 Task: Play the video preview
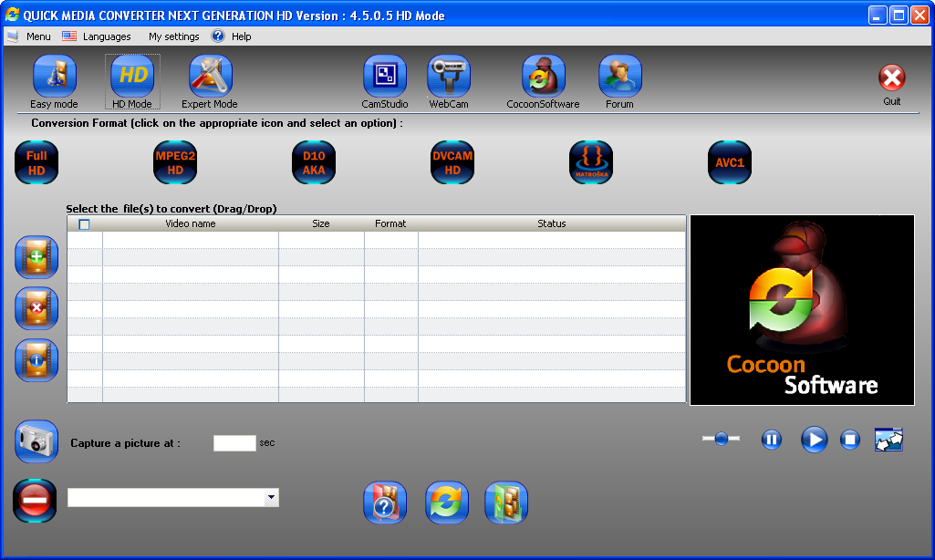[814, 440]
